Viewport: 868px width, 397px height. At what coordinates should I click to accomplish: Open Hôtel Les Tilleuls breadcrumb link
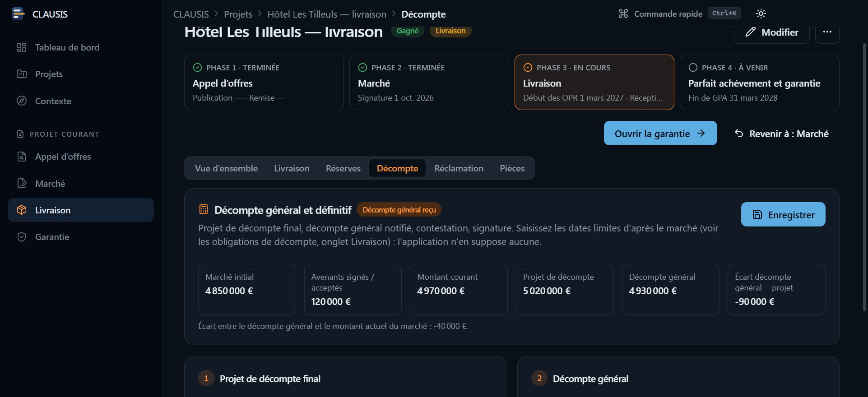click(327, 14)
